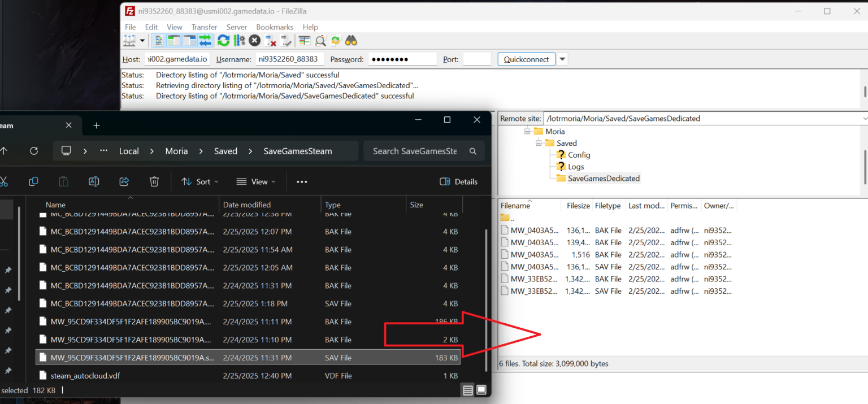Click the Password input field
The image size is (868, 404).
tap(403, 59)
